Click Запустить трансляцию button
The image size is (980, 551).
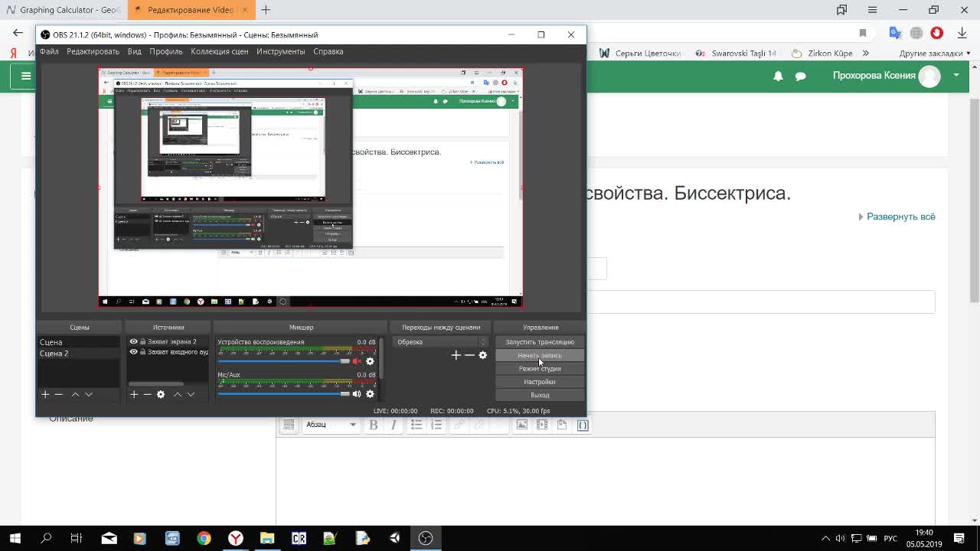pos(540,342)
